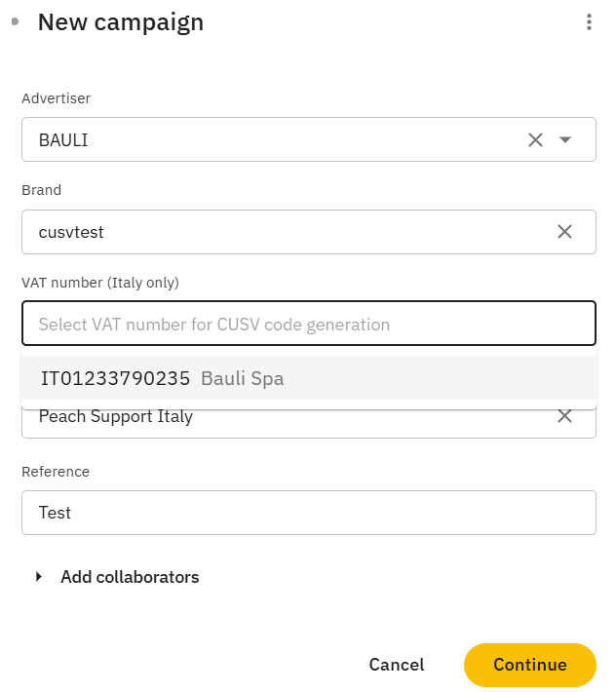Expand the Add collaborators disclosure triangle

[39, 577]
